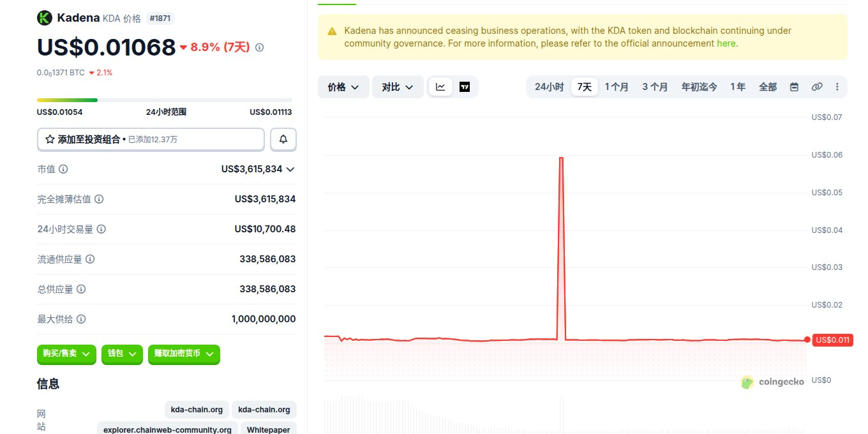Image resolution: width=868 pixels, height=434 pixels.
Task: Open the calendar date range picker
Action: (794, 87)
